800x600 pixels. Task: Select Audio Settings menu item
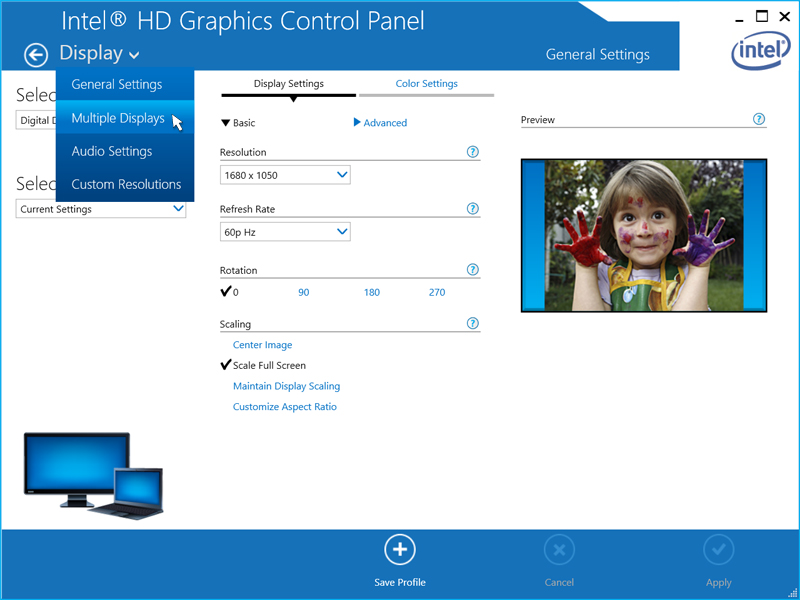[x=125, y=151]
